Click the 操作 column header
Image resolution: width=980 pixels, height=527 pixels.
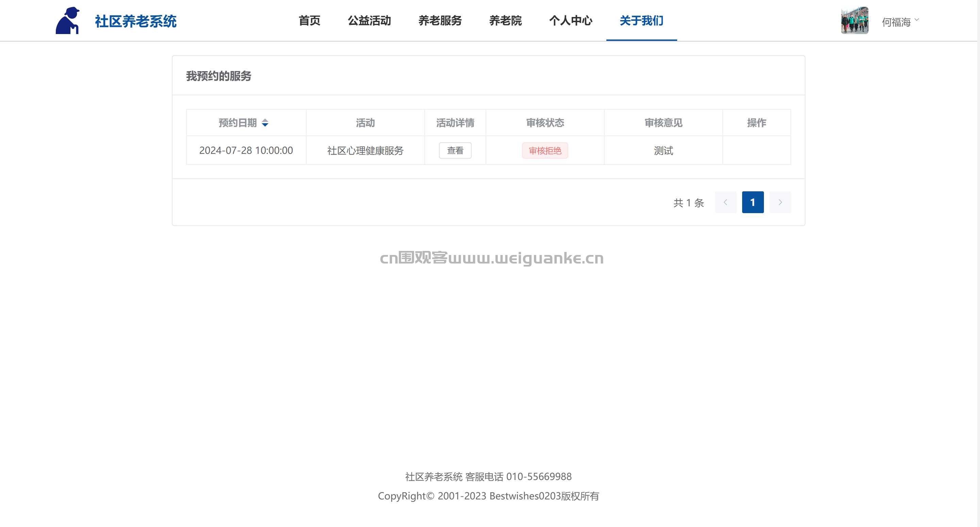tap(757, 123)
